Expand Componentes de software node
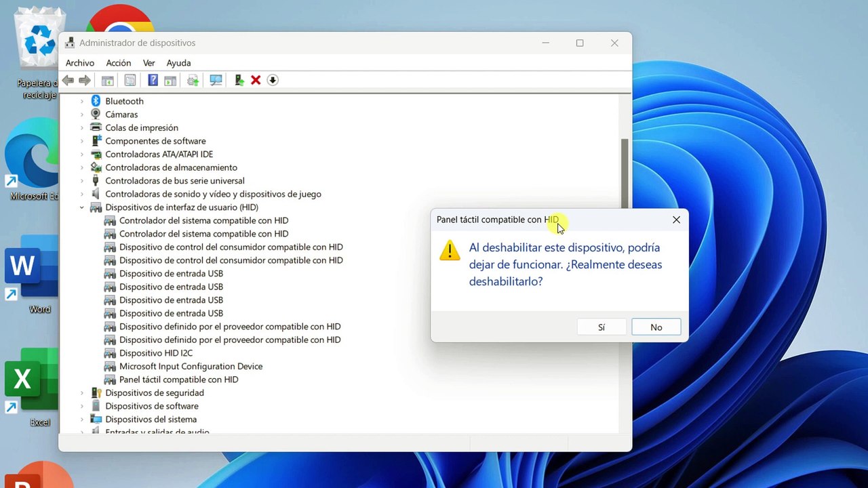Screen dimensions: 868x488 (x=82, y=141)
